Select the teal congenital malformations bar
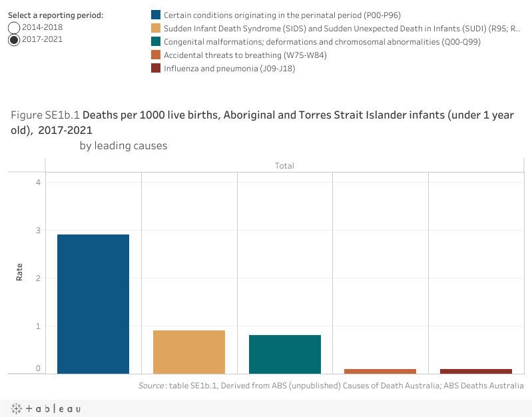 [x=285, y=354]
